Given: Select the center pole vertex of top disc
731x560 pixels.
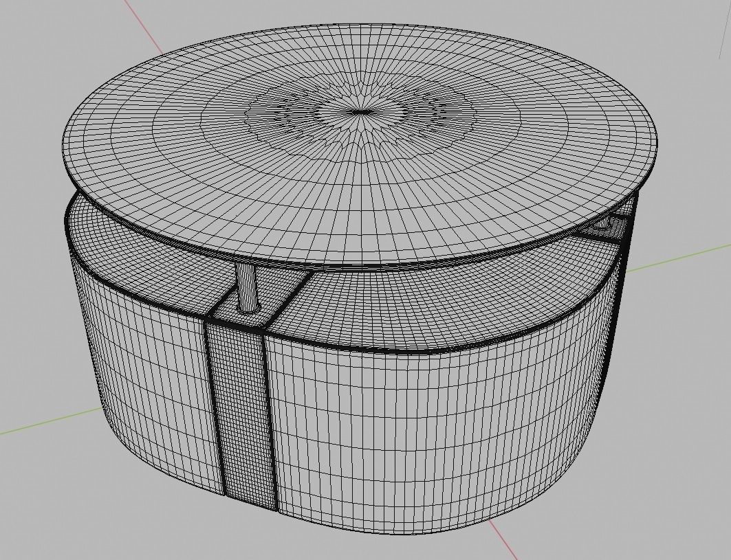Looking at the screenshot, I should [360, 111].
